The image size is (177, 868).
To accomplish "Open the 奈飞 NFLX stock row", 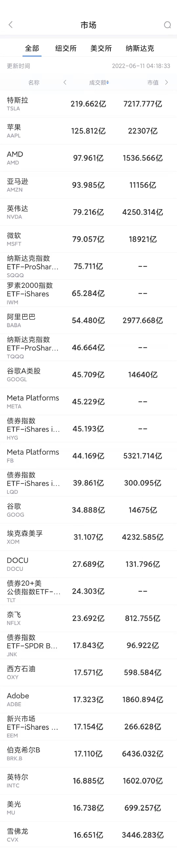I will (88, 618).
